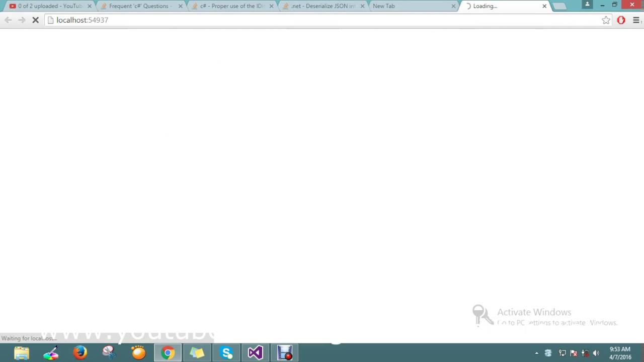Switch to the YouTube upload tab
644x362 pixels.
tap(46, 6)
